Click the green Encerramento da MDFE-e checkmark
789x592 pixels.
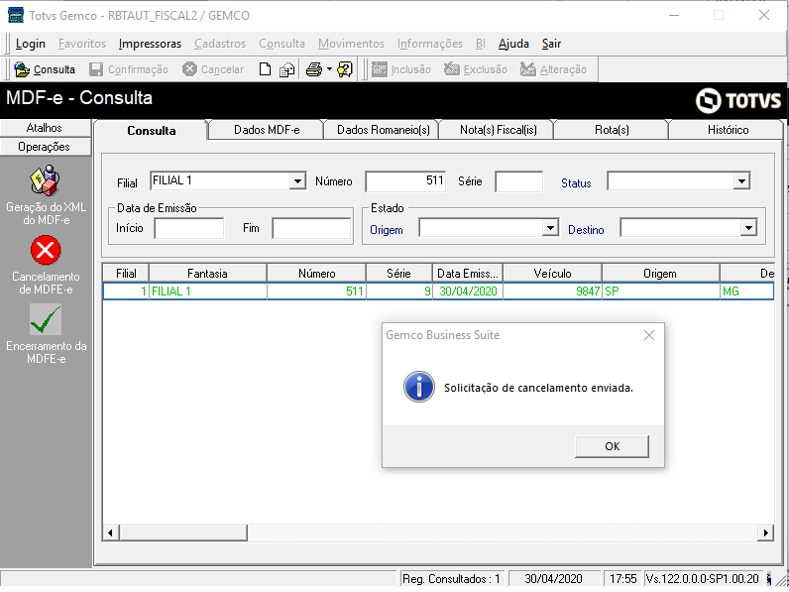[x=45, y=319]
